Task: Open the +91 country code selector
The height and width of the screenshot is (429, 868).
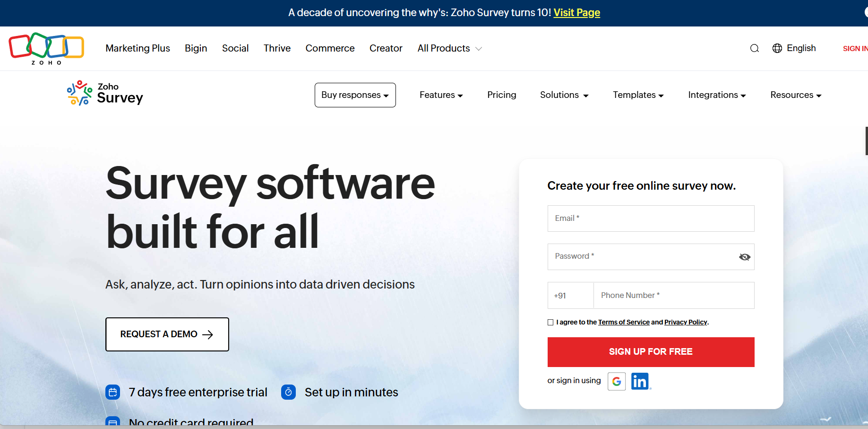Action: click(570, 296)
